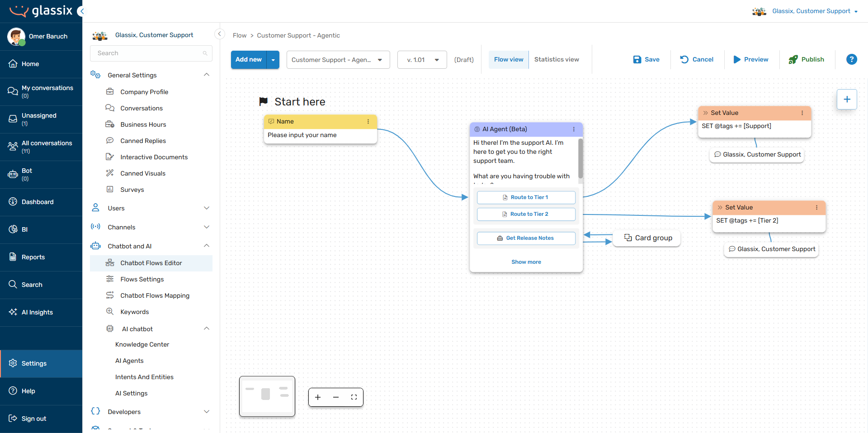
Task: Open the Add new dropdown arrow
Action: click(x=273, y=60)
